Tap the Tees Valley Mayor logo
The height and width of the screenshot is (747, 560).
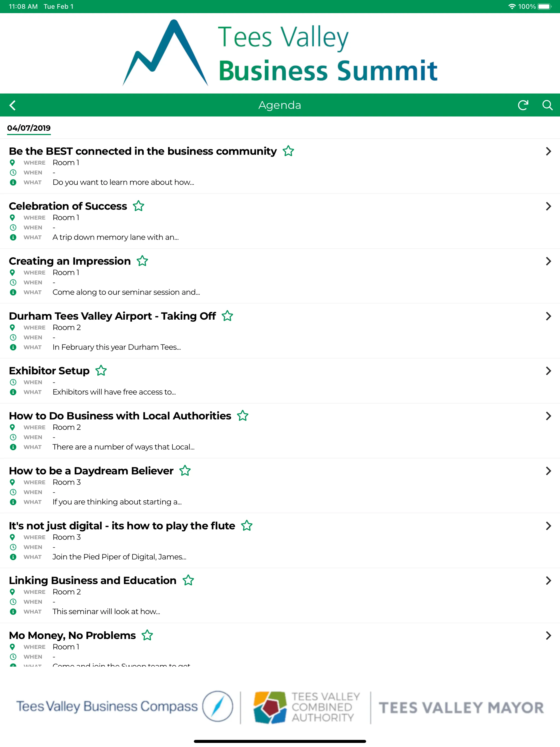(x=461, y=707)
